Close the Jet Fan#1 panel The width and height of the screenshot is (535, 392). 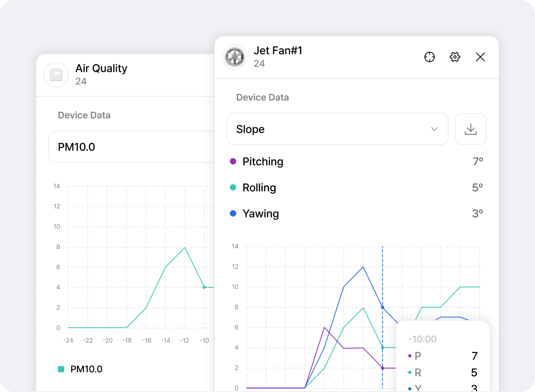pyautogui.click(x=480, y=57)
